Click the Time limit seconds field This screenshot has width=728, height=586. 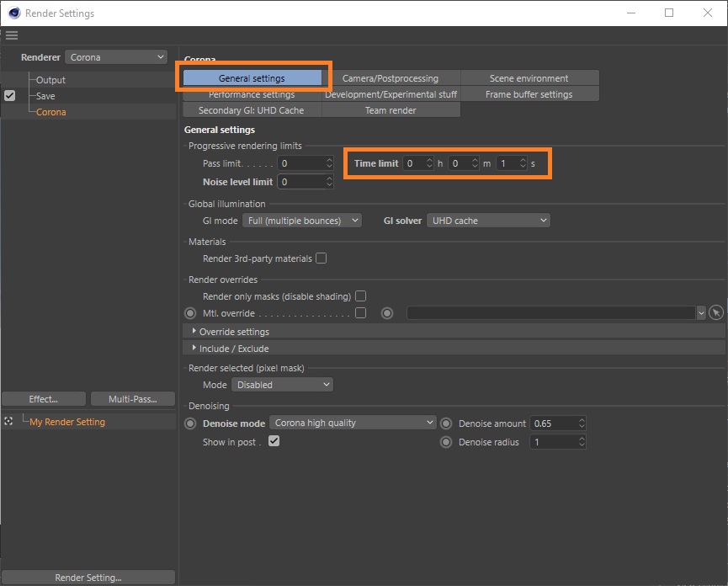pyautogui.click(x=507, y=163)
